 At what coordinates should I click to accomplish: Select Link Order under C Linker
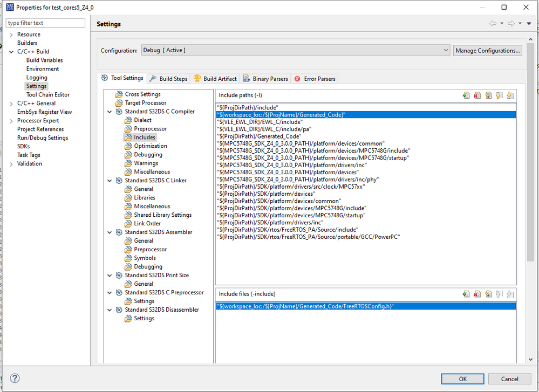(147, 223)
